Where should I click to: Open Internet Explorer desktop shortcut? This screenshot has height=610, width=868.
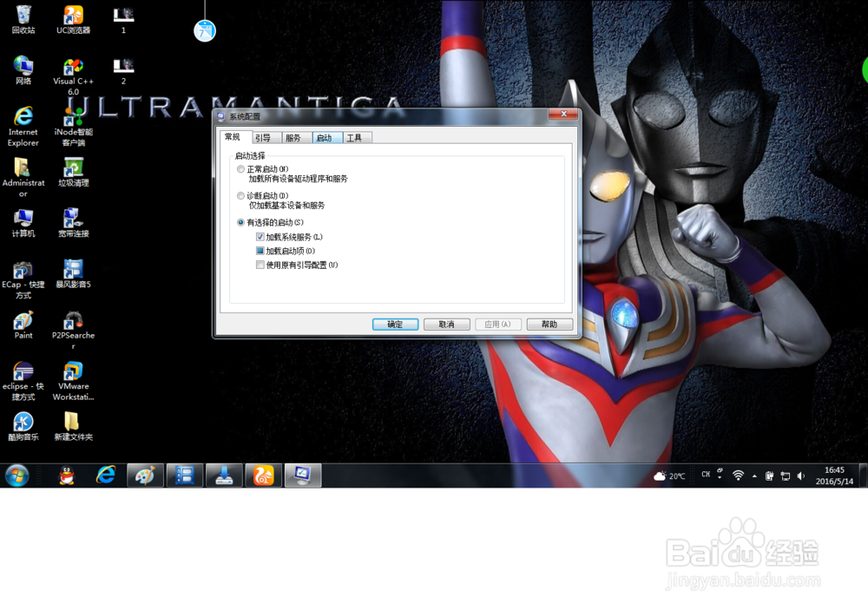[x=23, y=126]
